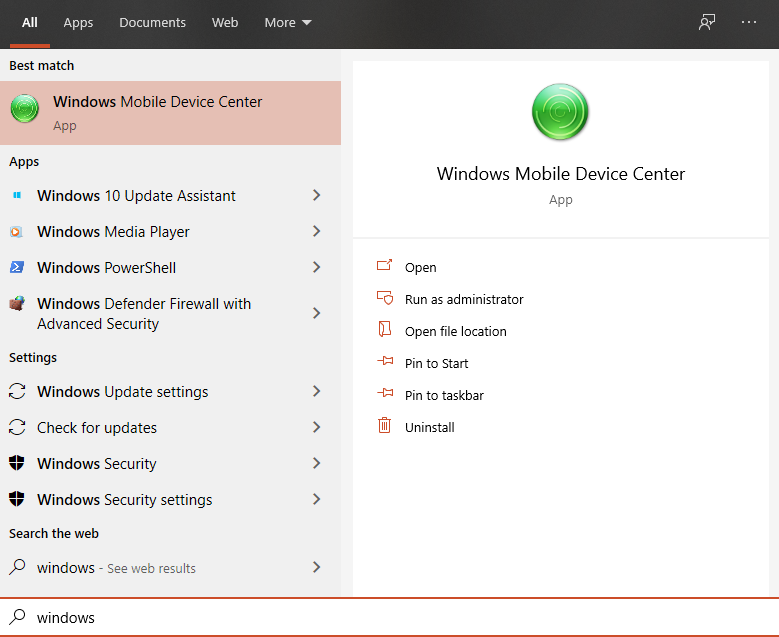The image size is (779, 637).
Task: Click Uninstall in the app actions
Action: click(x=429, y=427)
